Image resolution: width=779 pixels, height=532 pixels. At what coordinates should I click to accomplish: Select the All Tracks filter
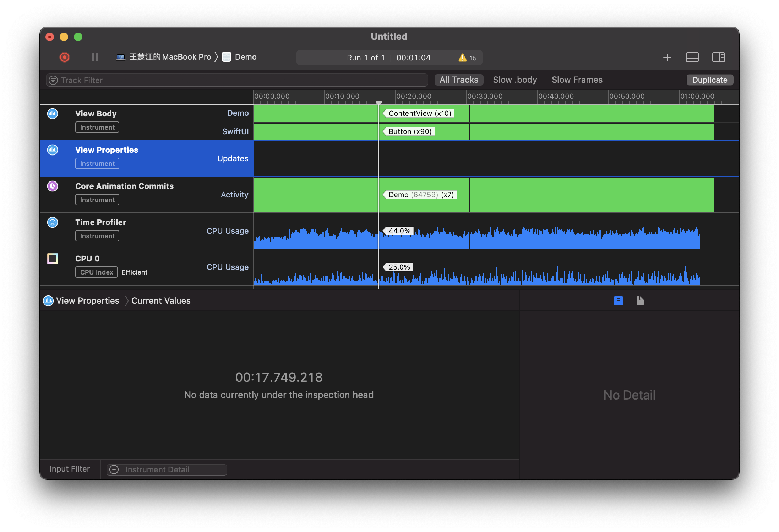tap(458, 80)
